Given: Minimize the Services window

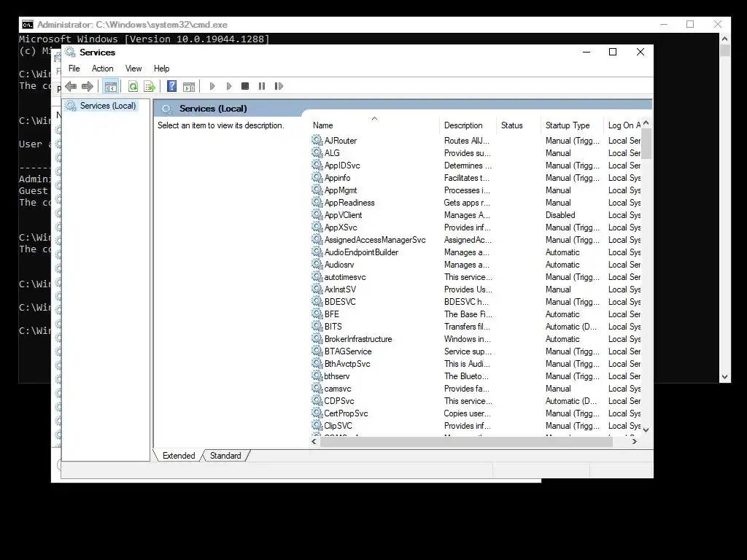Looking at the screenshot, I should pos(587,52).
